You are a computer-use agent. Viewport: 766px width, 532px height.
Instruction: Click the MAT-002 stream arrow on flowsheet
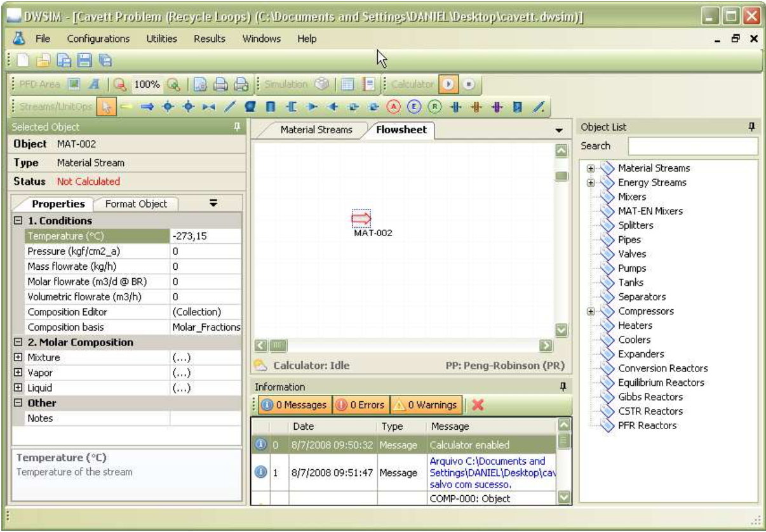coord(361,219)
